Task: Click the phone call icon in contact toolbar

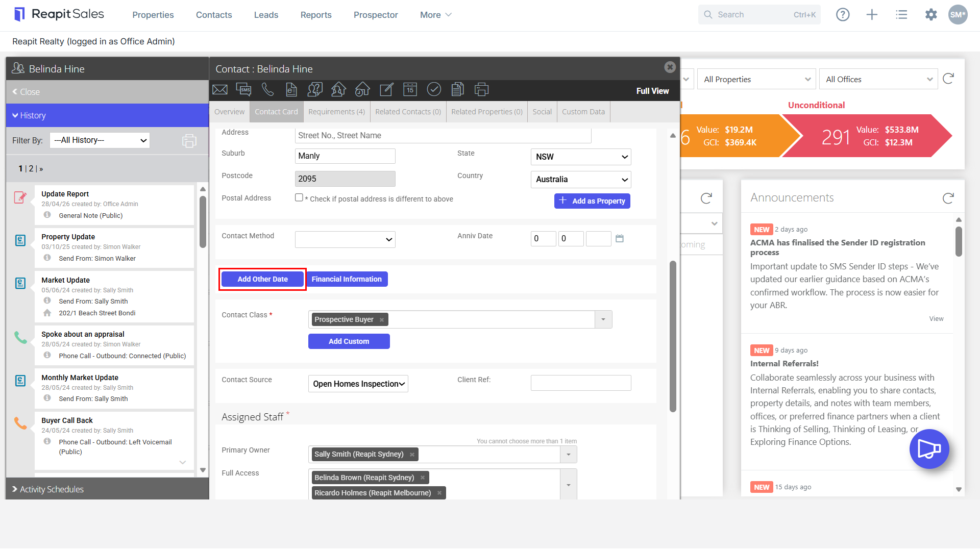Action: click(267, 90)
